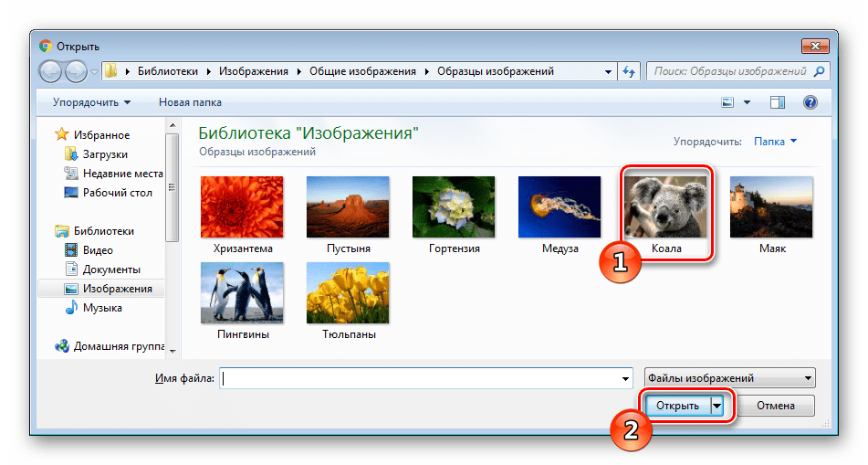The width and height of the screenshot is (868, 465).
Task: Select Изображения in the address path
Action: point(254,71)
